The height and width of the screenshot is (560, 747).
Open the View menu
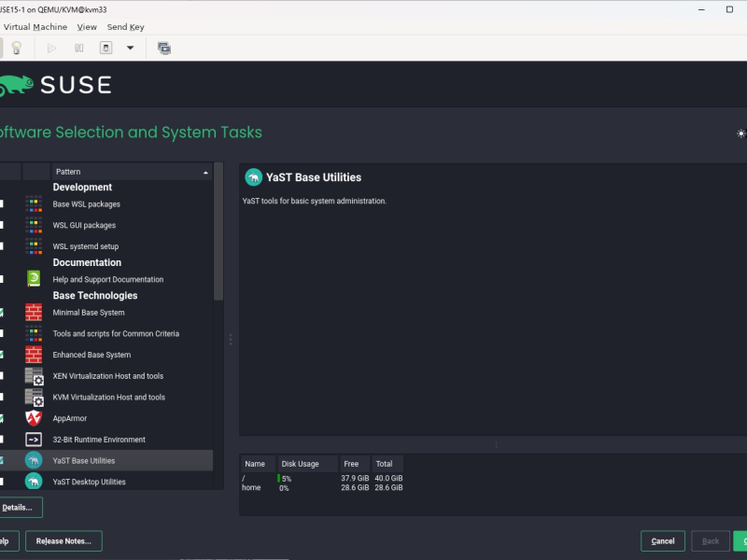[87, 27]
